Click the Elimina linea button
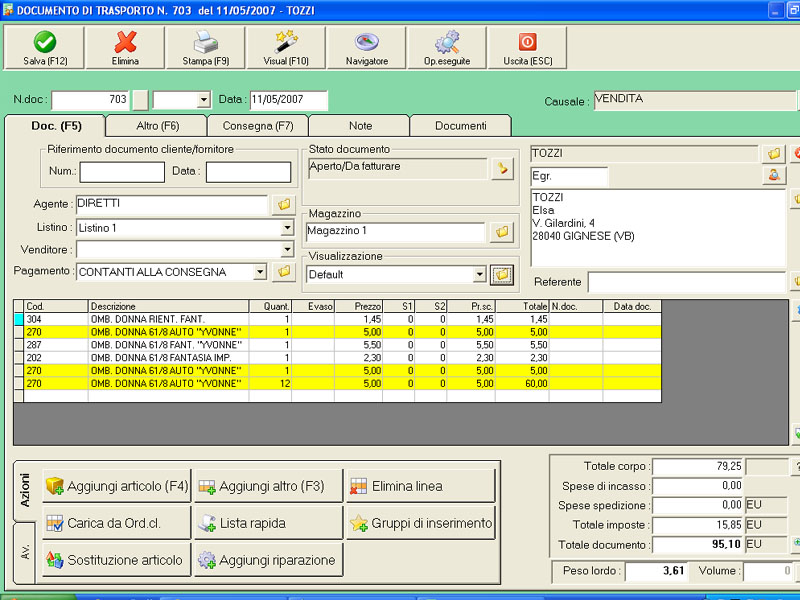This screenshot has height=600, width=800. 420,486
